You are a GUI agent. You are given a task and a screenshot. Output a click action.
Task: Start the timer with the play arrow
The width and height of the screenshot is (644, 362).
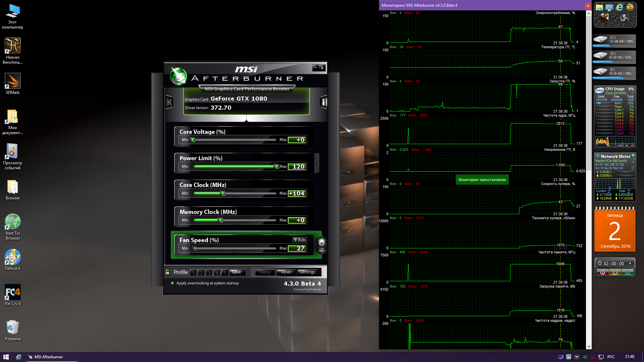click(x=630, y=263)
